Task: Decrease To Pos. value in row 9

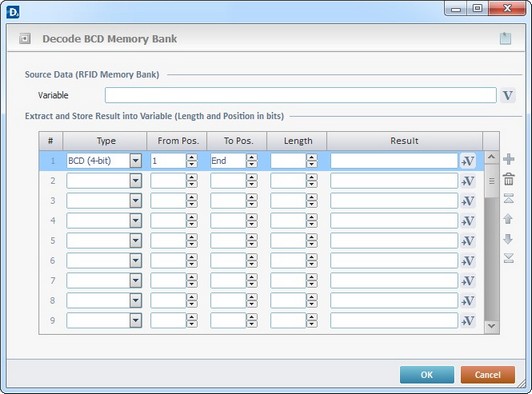Action: click(252, 324)
